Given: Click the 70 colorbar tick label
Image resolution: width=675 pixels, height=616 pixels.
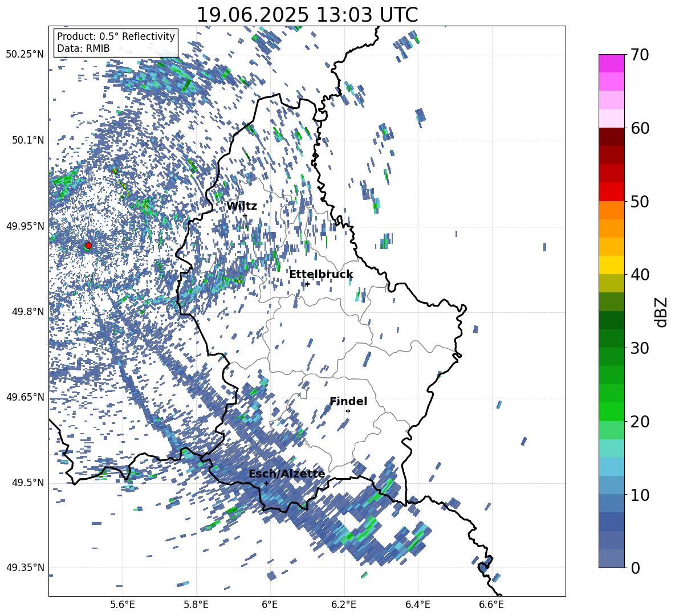Looking at the screenshot, I should 640,55.
